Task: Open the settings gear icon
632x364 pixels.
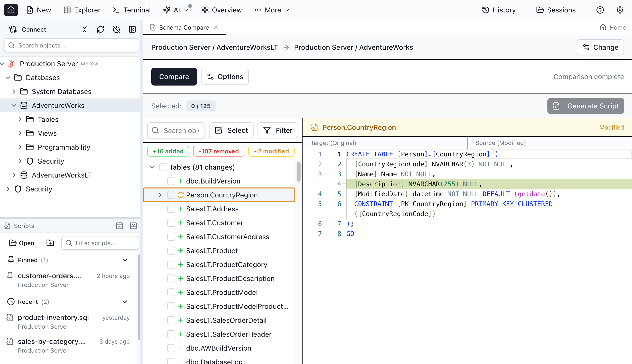Action: (620, 10)
